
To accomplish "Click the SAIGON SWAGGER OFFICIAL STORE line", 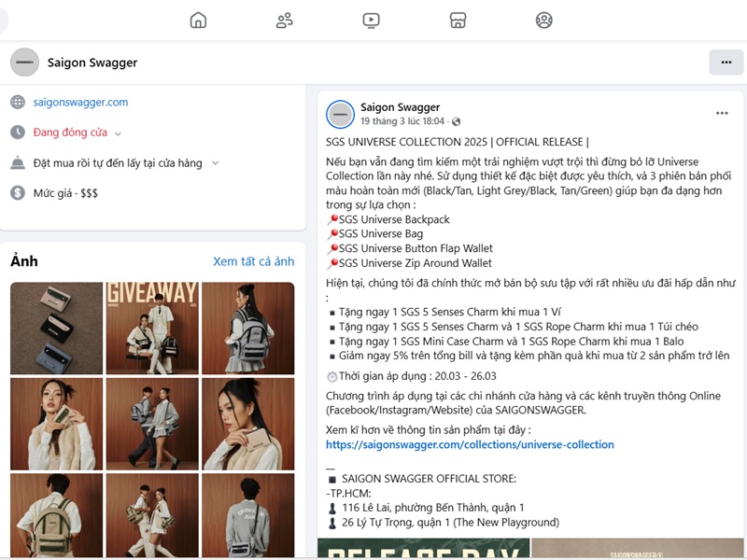I will click(423, 479).
